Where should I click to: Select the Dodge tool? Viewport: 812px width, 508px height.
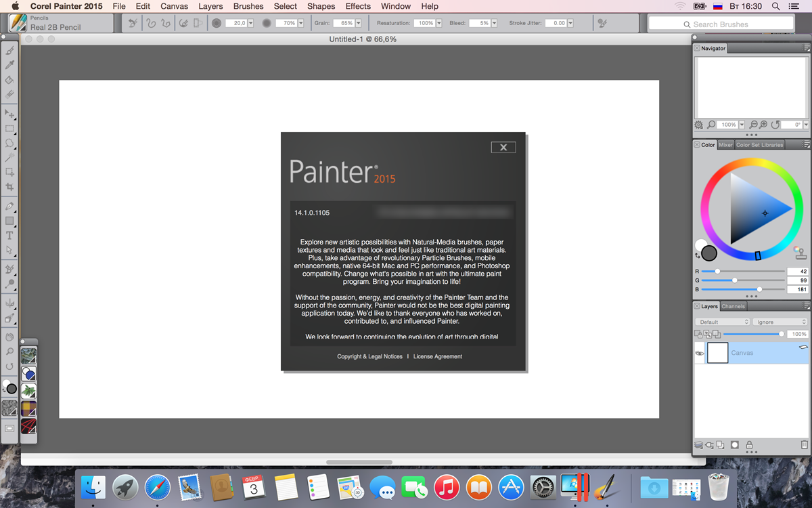(9, 284)
